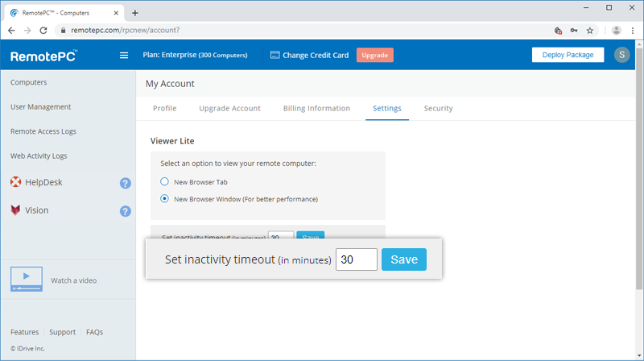Select New Browser Tab option
This screenshot has height=361, width=644.
(164, 181)
